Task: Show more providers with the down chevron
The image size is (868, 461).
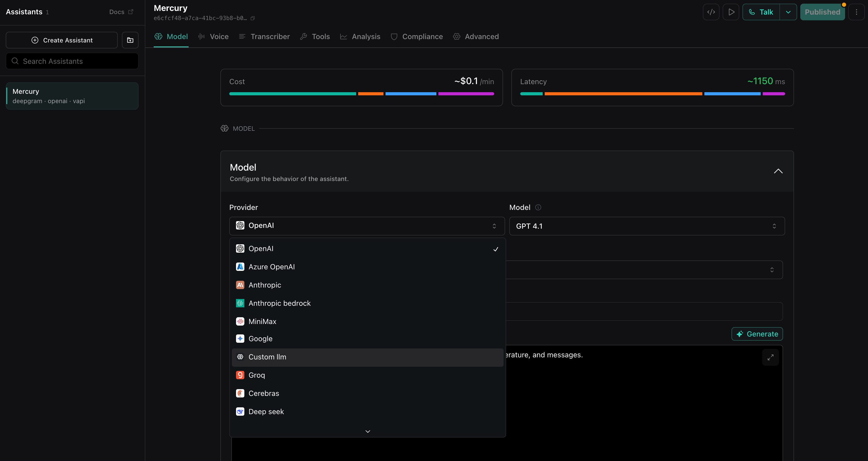Action: 368,431
